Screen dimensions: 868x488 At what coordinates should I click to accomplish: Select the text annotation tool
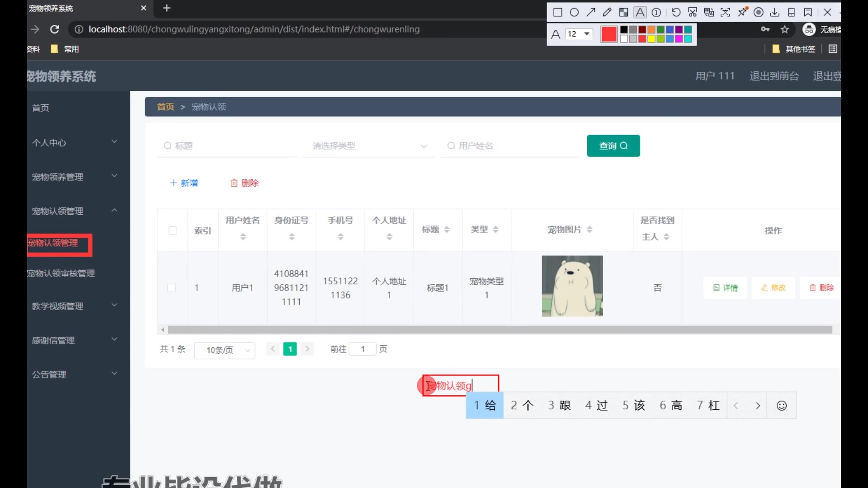[640, 12]
